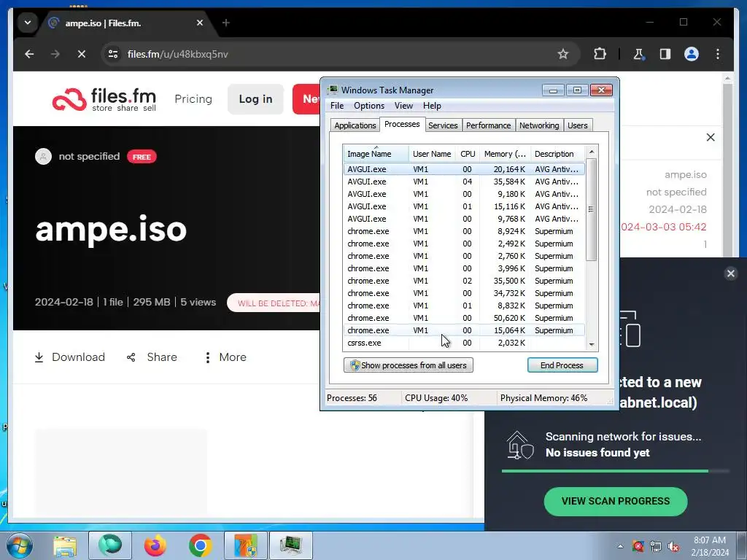Open the Extensions puzzle icon
Screen dimensions: 747x560
click(x=600, y=54)
